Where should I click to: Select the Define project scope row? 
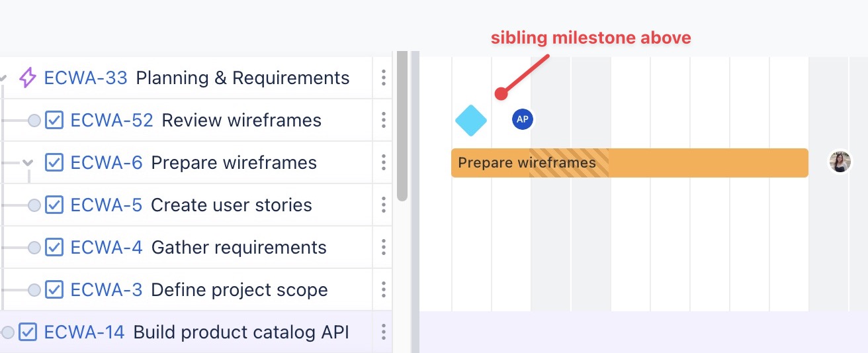point(239,289)
